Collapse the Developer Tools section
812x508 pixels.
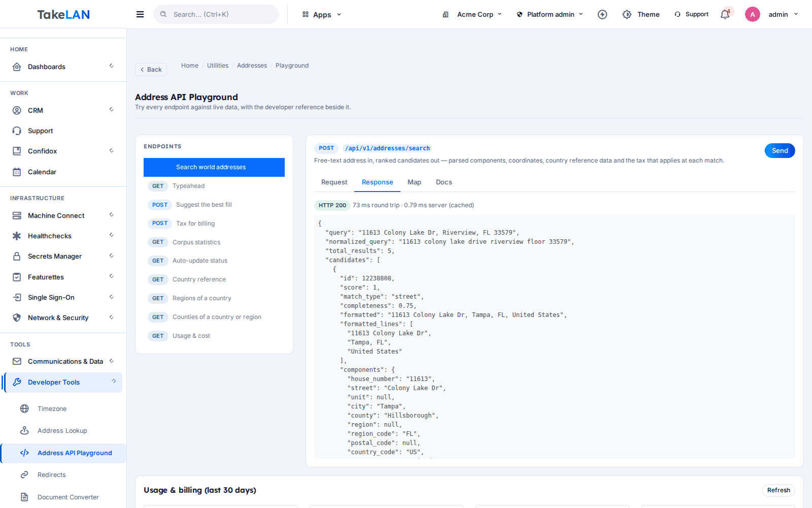(113, 382)
